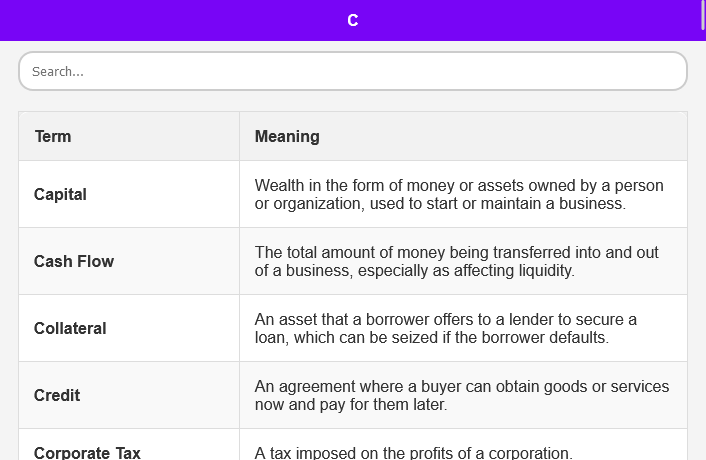Click the purple header bar

tap(353, 20)
